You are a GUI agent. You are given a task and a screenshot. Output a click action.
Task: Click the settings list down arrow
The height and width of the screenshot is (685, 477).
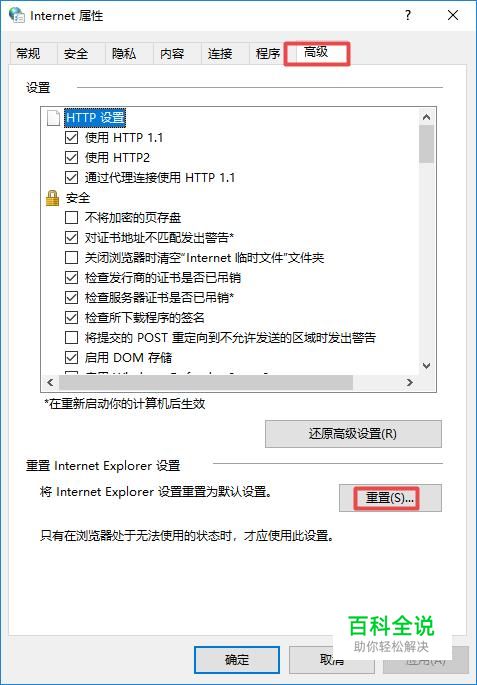pyautogui.click(x=426, y=366)
